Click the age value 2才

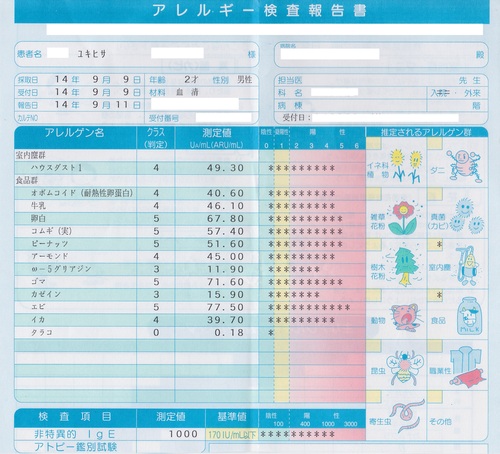tap(191, 79)
